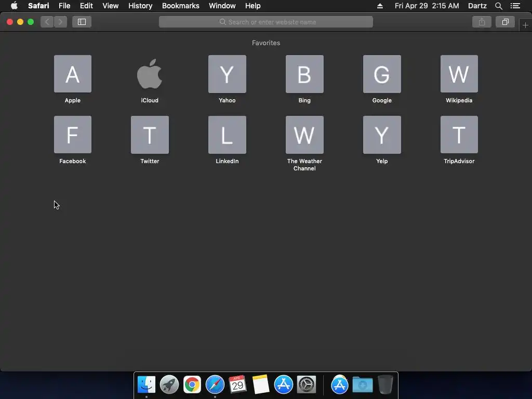Open the Yelp favorite tile
The image size is (532, 399).
(382, 135)
